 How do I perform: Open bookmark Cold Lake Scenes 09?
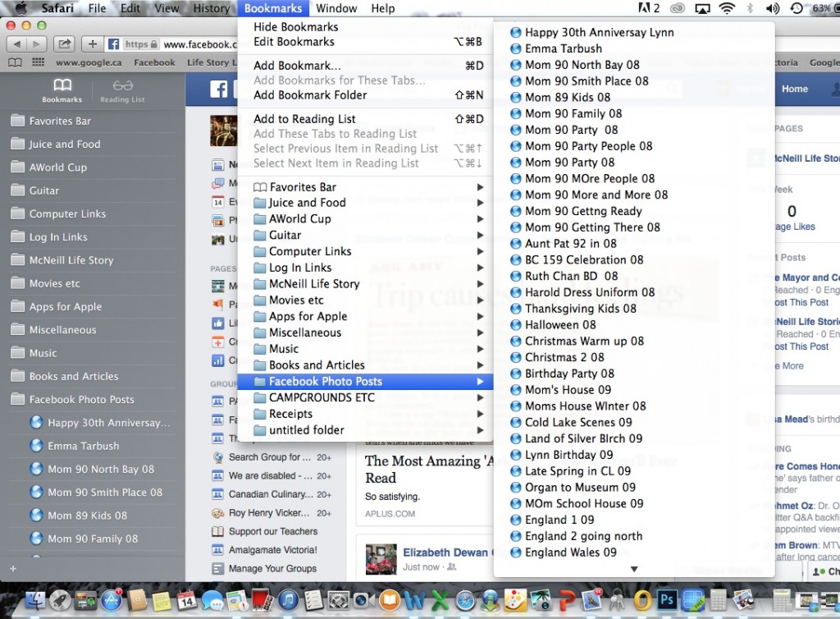tap(634, 422)
